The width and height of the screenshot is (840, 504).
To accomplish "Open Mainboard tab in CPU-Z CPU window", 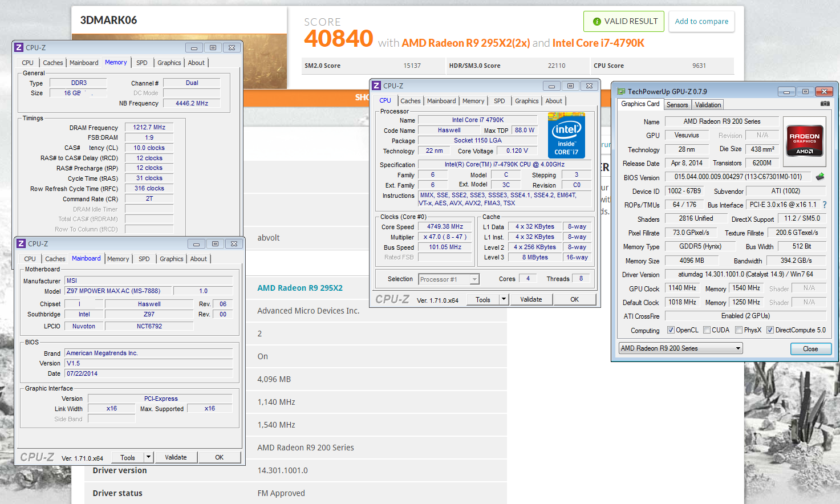I will [441, 101].
